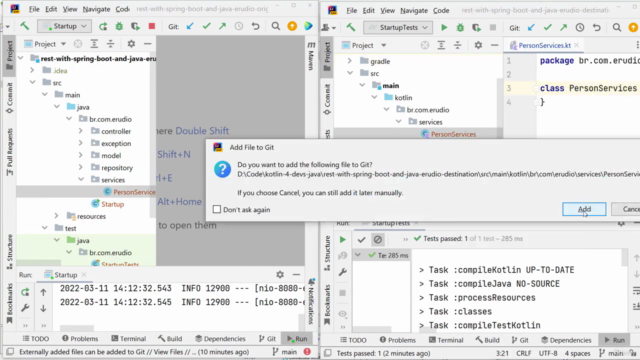640x360 pixels.
Task: Open File menu in left IntelliJ window
Action: [x=34, y=9]
